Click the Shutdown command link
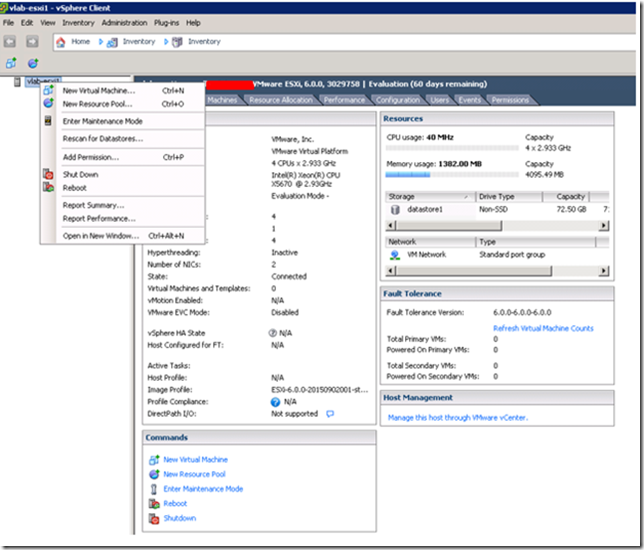The width and height of the screenshot is (644, 550). tap(179, 518)
